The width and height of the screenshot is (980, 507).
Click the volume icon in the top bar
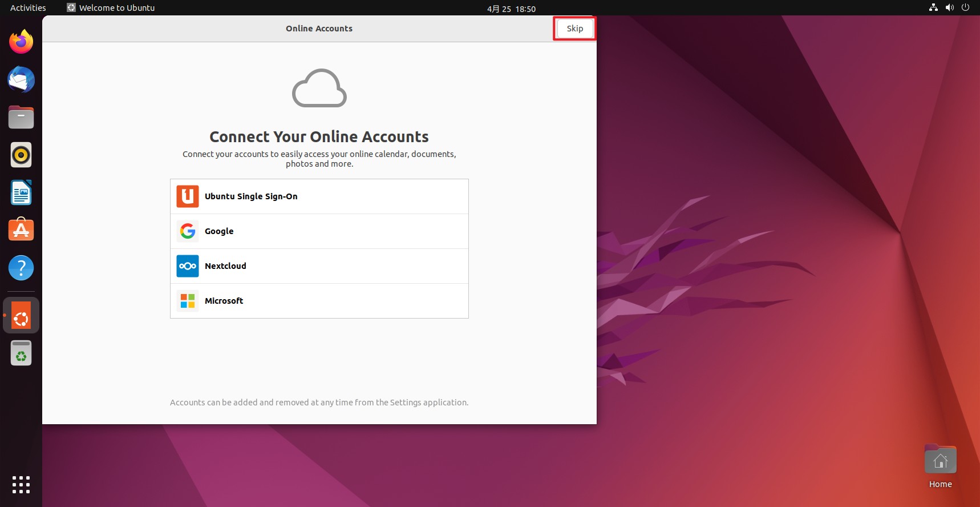point(949,7)
